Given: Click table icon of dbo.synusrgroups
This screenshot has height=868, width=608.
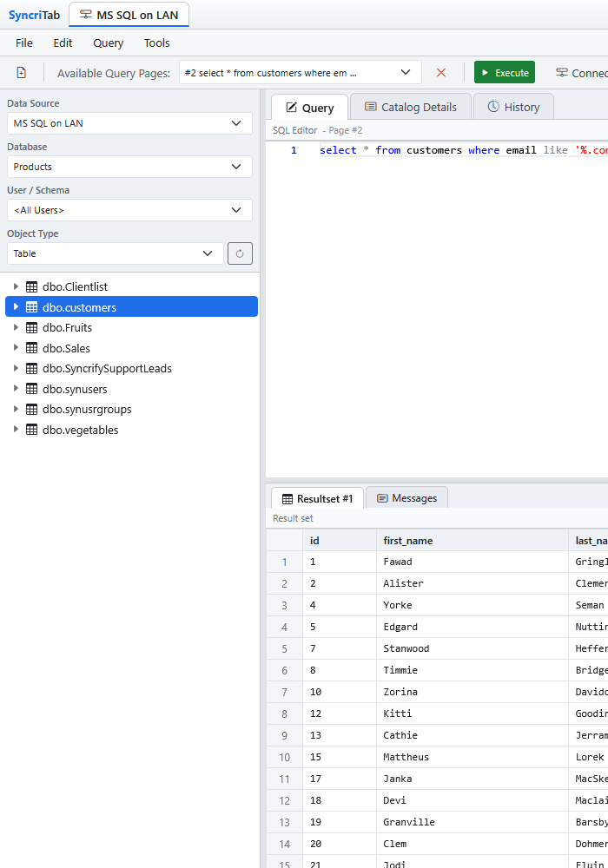Looking at the screenshot, I should (x=32, y=410).
